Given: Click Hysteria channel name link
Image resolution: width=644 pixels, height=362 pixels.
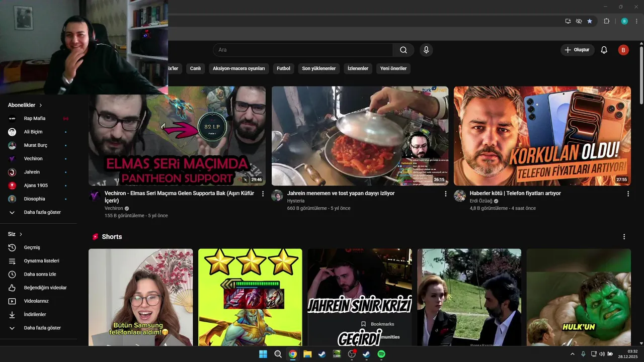Looking at the screenshot, I should 296,201.
